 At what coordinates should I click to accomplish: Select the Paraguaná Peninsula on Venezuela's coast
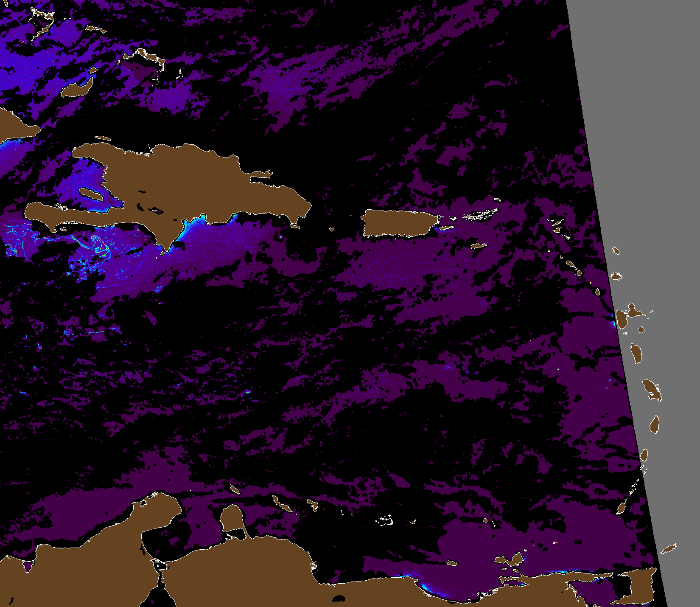tap(232, 517)
